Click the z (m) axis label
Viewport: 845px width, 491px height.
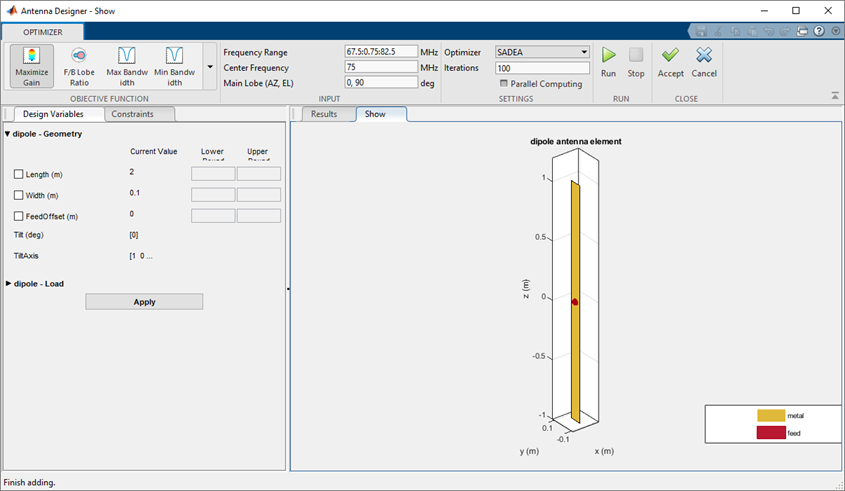pos(525,289)
